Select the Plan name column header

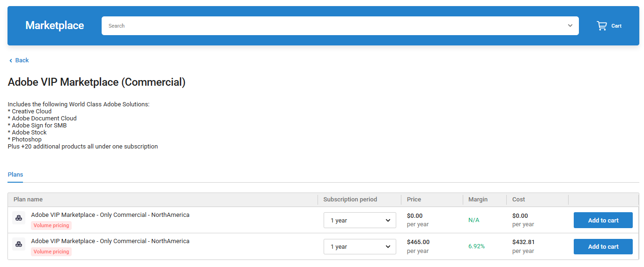tap(28, 200)
